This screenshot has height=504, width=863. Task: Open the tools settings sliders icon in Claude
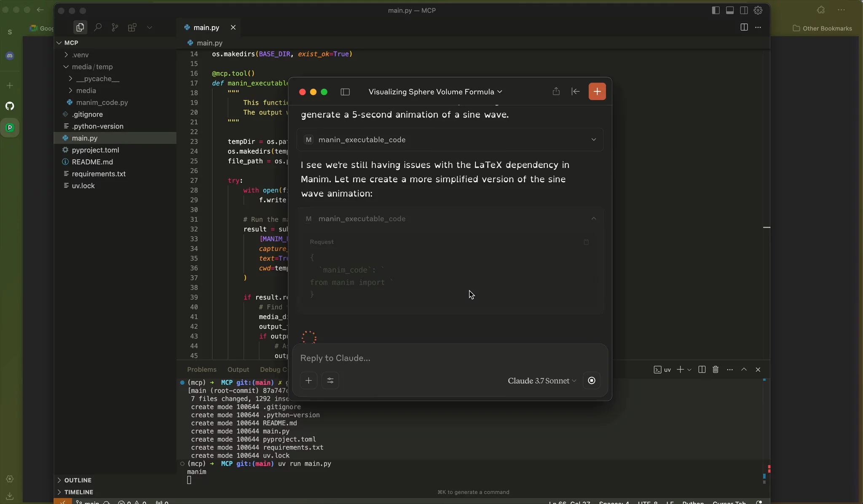[330, 381]
